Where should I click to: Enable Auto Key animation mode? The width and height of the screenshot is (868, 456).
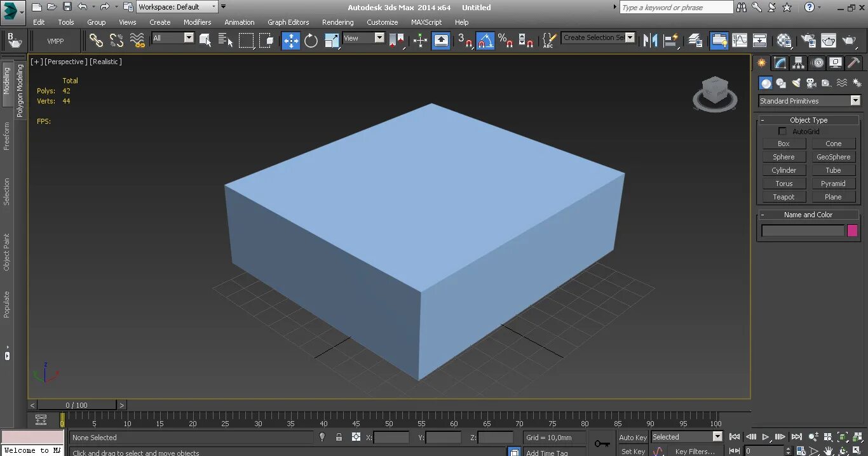pyautogui.click(x=632, y=438)
